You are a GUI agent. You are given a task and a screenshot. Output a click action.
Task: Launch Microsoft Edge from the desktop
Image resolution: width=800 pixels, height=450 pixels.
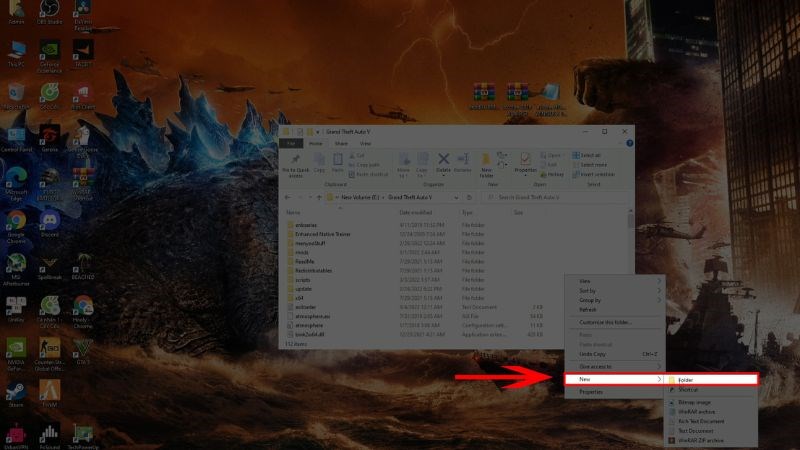[16, 184]
